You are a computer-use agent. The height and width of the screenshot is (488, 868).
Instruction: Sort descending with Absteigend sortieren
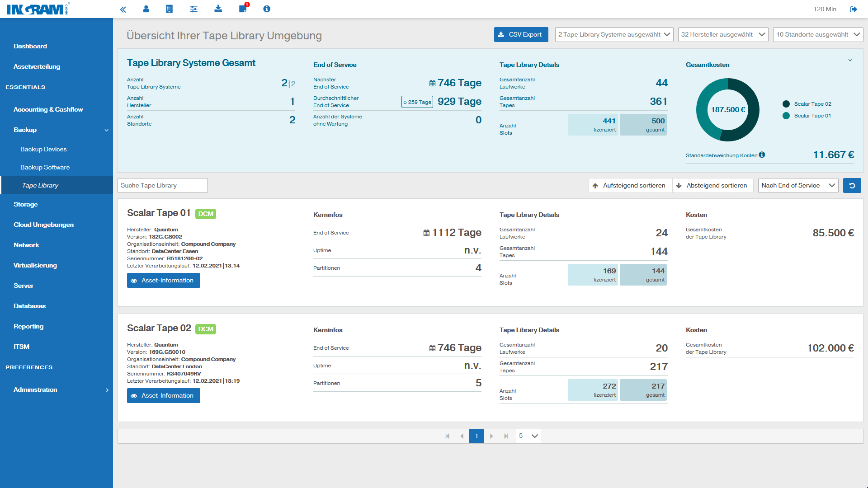(712, 186)
